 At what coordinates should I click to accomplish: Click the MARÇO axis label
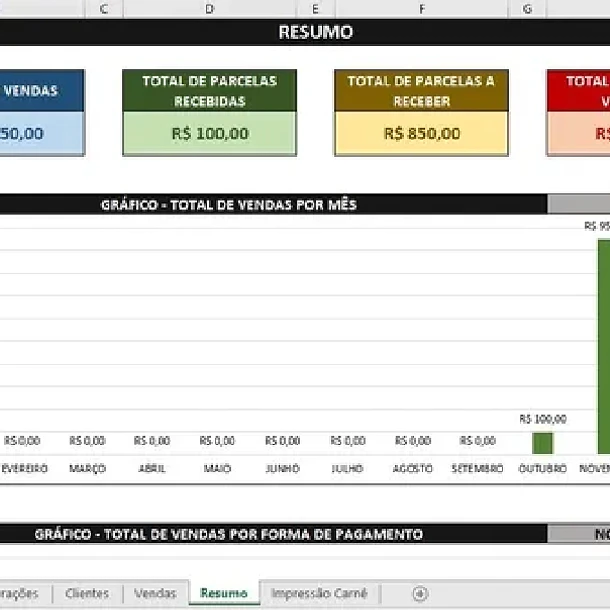click(88, 468)
